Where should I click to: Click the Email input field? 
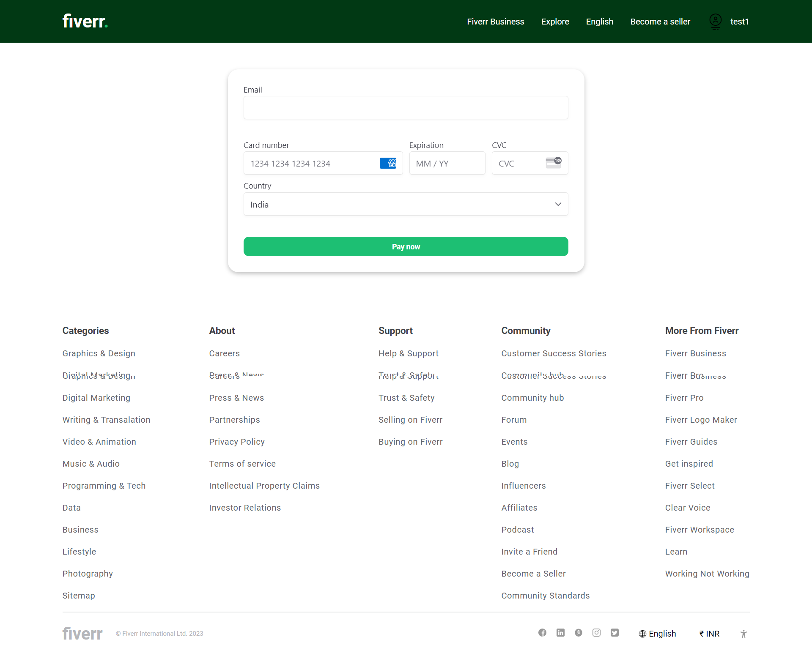coord(406,107)
